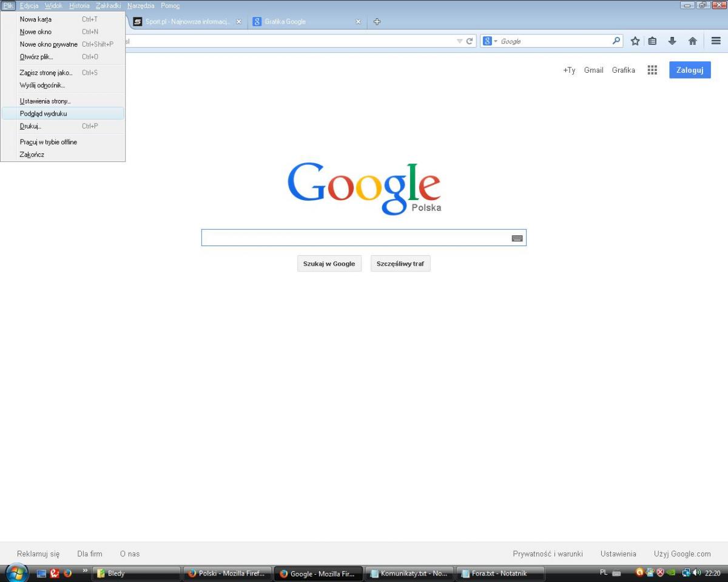728x582 pixels.
Task: Open Ustawienia strony... from the menu
Action: coord(63,101)
